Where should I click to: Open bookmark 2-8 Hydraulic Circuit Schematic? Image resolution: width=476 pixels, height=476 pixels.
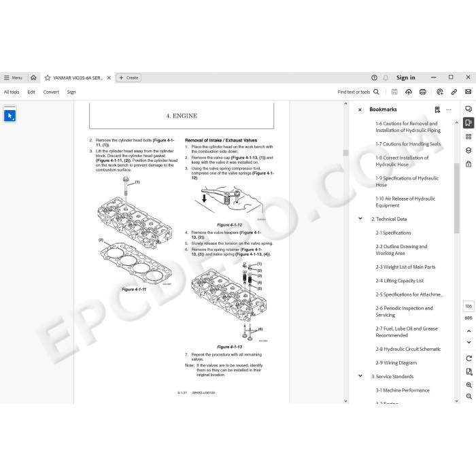click(408, 349)
